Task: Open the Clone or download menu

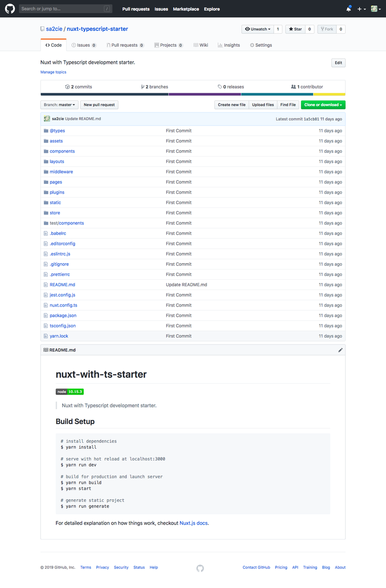Action: pos(323,105)
